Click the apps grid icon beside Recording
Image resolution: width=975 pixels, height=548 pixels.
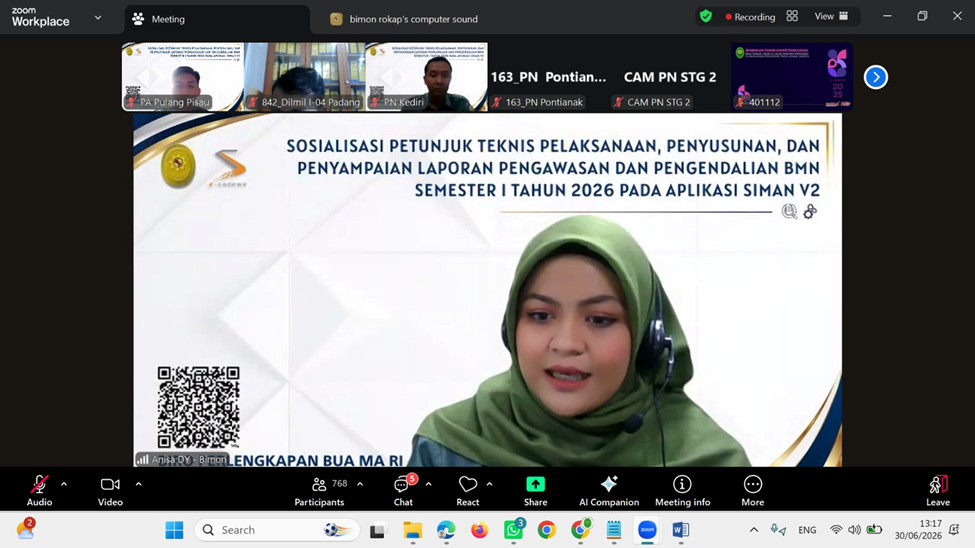[x=792, y=16]
